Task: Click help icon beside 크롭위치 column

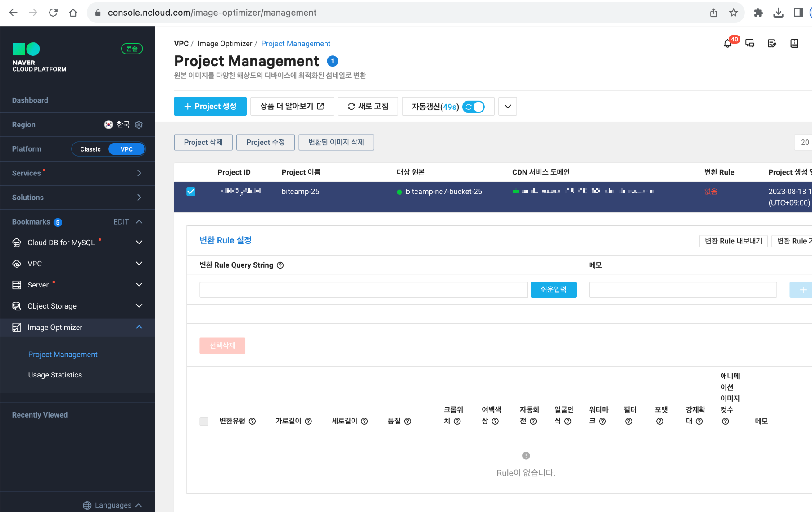Action: pyautogui.click(x=457, y=421)
